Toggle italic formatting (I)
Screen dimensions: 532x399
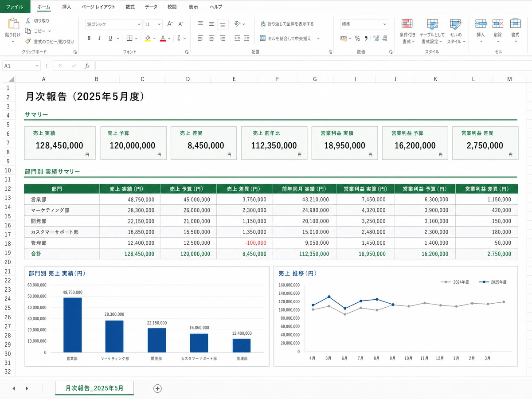99,38
